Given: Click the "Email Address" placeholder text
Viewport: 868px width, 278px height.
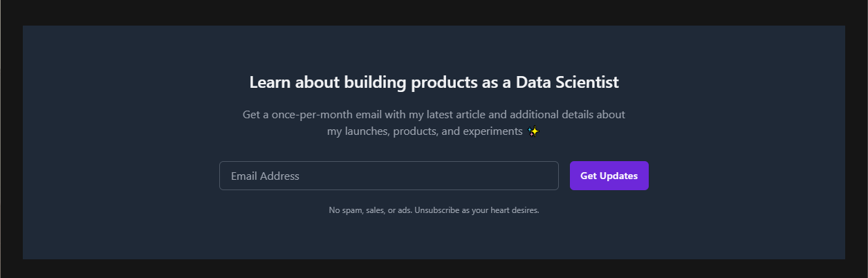Looking at the screenshot, I should 265,176.
